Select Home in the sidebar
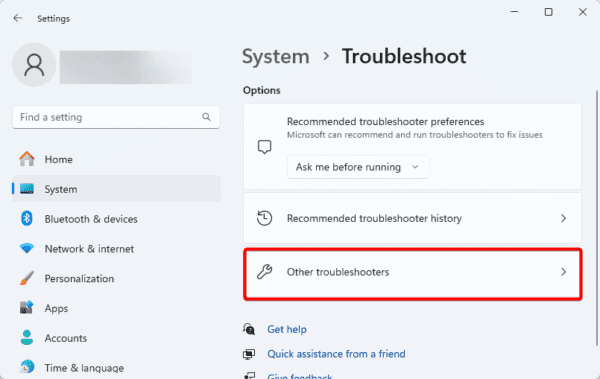The height and width of the screenshot is (379, 600). [x=116, y=159]
